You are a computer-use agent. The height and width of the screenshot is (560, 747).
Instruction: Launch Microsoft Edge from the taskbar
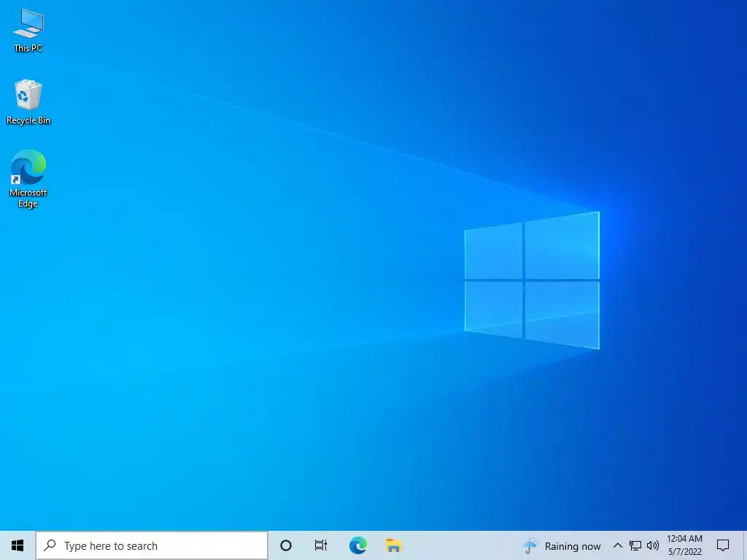point(357,545)
